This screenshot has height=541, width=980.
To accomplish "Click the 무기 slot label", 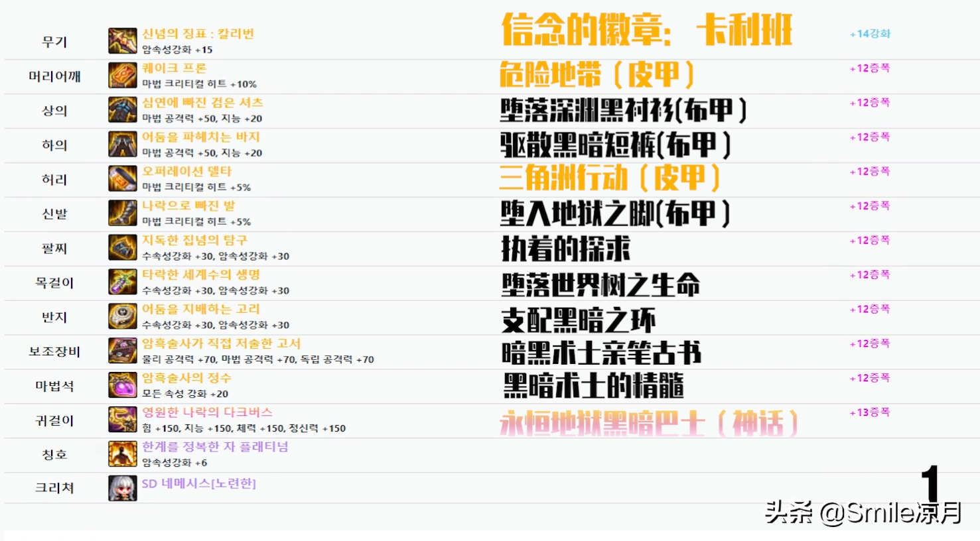I will (54, 42).
